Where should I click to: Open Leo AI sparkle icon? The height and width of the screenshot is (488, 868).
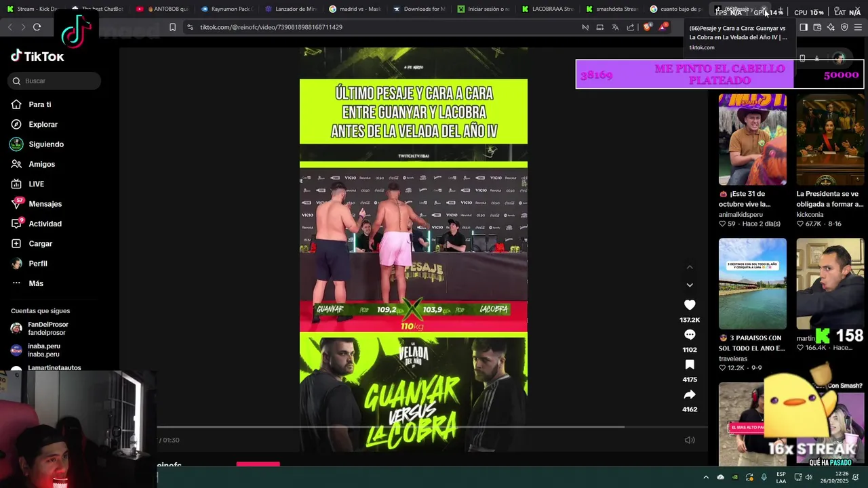tap(831, 27)
